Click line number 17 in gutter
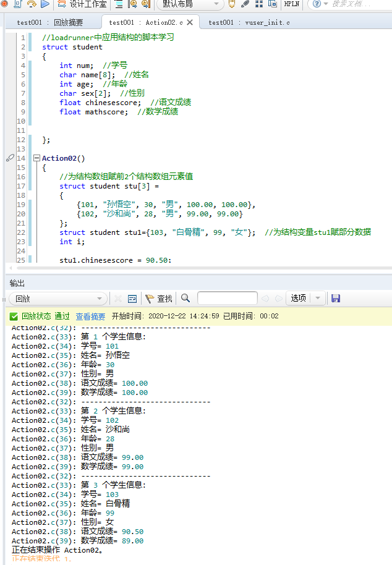The width and height of the screenshot is (392, 565). [x=21, y=186]
